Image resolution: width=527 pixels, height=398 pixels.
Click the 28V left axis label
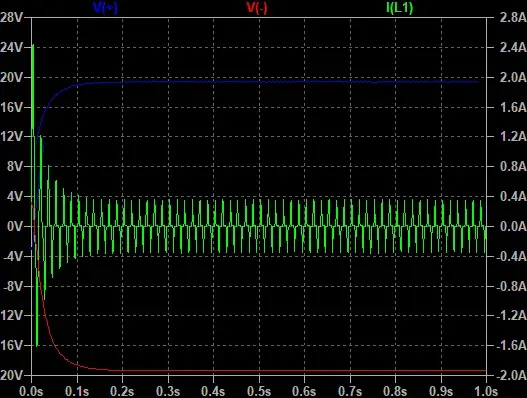(11, 17)
